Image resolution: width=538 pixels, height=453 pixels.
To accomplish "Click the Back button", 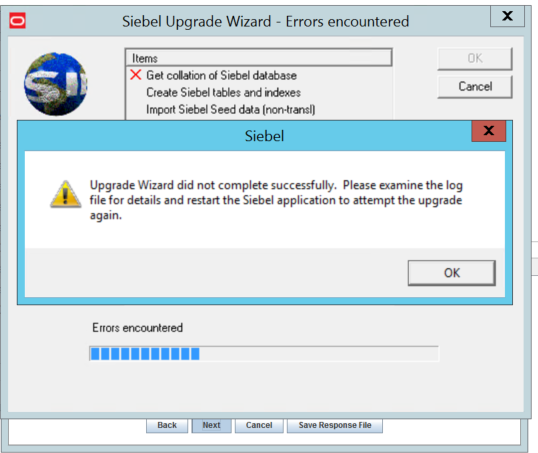I will (x=167, y=425).
